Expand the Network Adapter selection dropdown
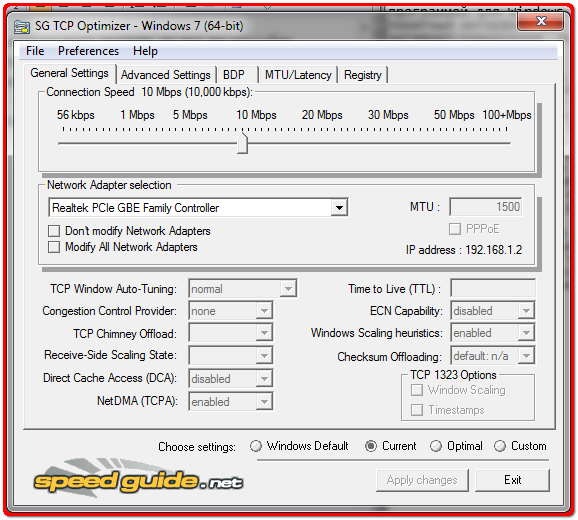The height and width of the screenshot is (520, 578). point(339,208)
